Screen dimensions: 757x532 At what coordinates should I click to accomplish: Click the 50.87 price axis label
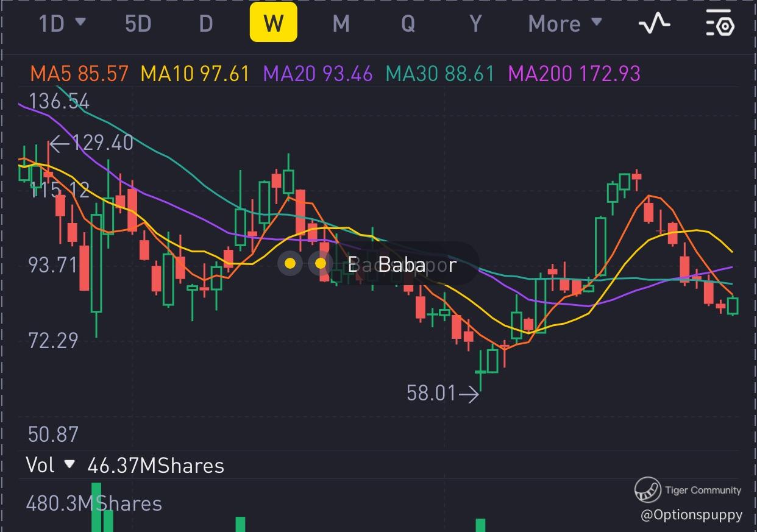click(54, 434)
